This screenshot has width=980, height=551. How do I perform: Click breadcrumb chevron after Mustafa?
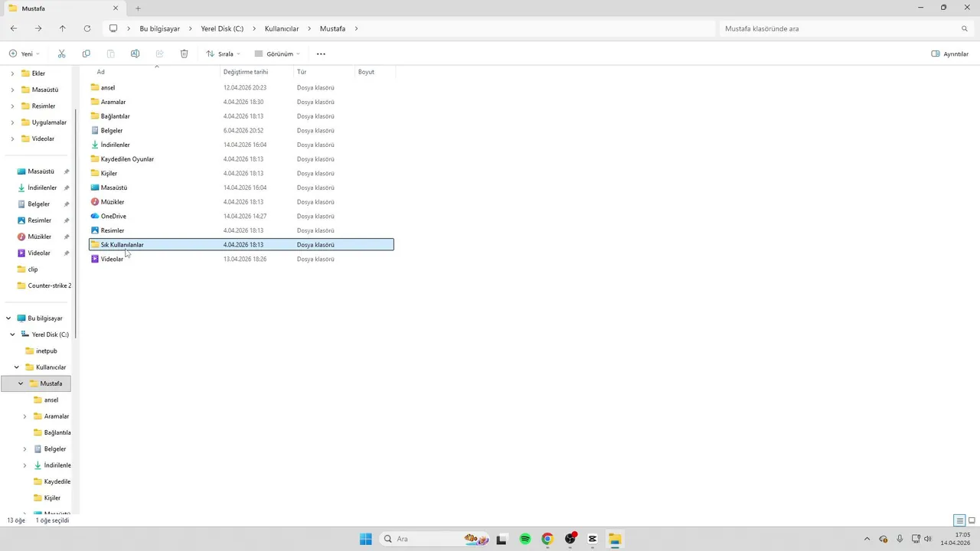click(356, 28)
